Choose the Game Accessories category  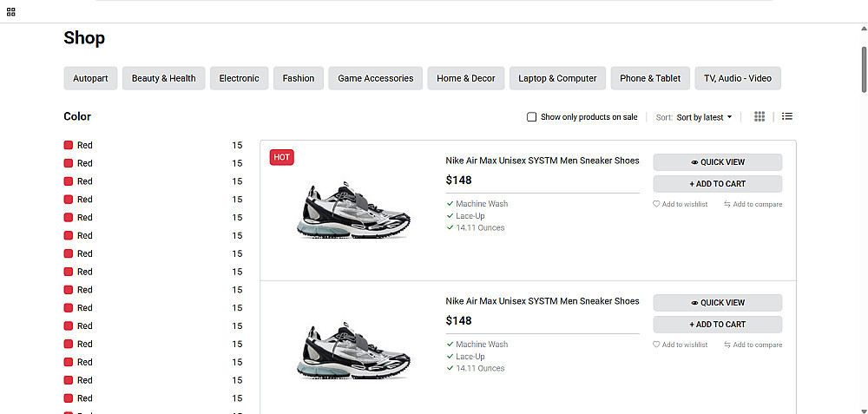pyautogui.click(x=375, y=78)
